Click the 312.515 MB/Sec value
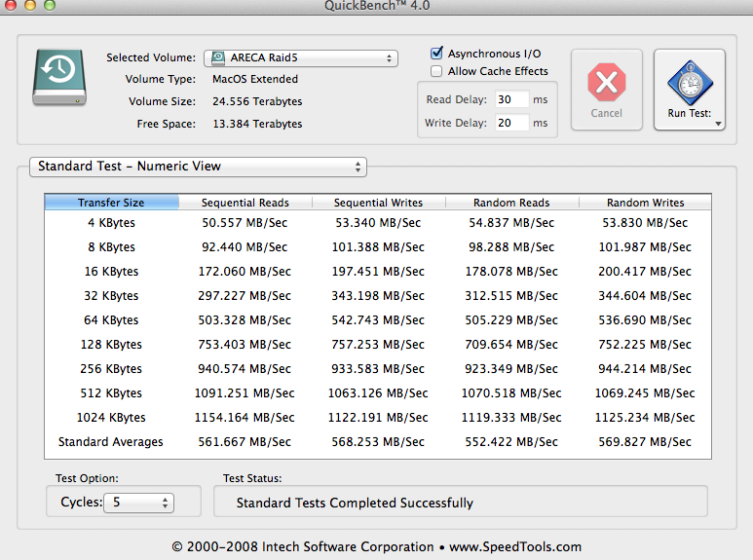The image size is (753, 560). (x=512, y=296)
